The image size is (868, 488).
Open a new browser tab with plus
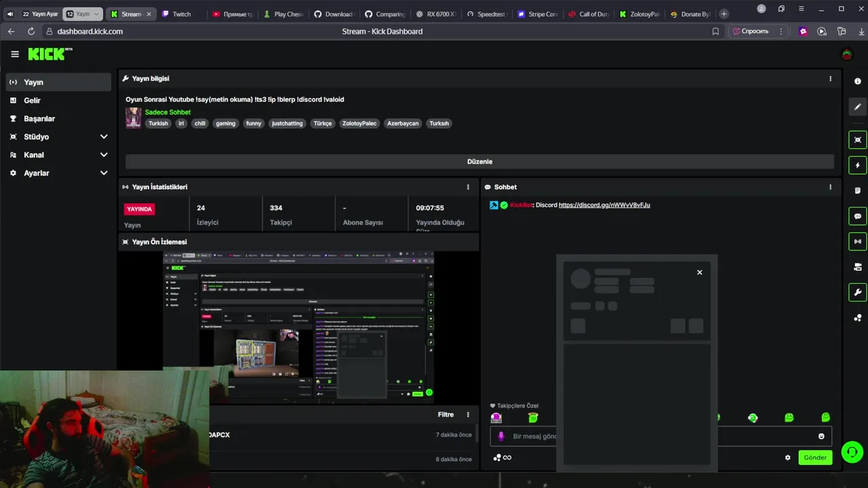tap(724, 14)
